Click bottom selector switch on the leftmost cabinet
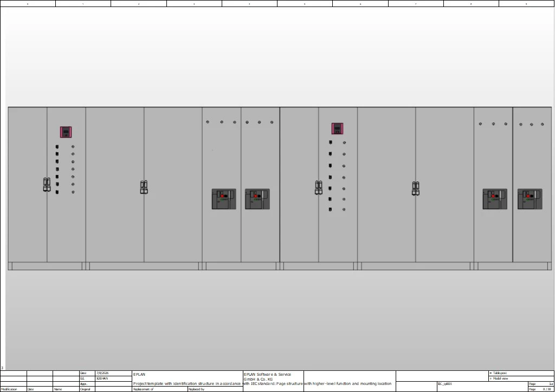Image resolution: width=555 pixels, height=392 pixels. tap(57, 192)
